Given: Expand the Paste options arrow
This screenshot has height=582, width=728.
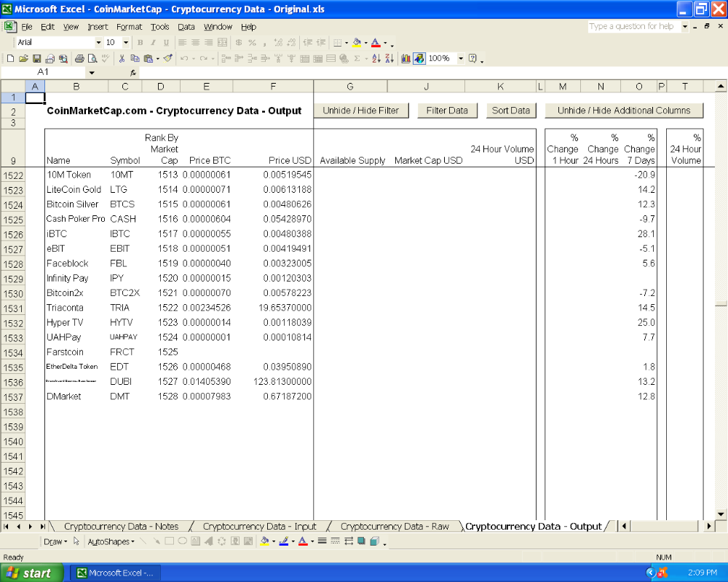Looking at the screenshot, I should click(158, 58).
